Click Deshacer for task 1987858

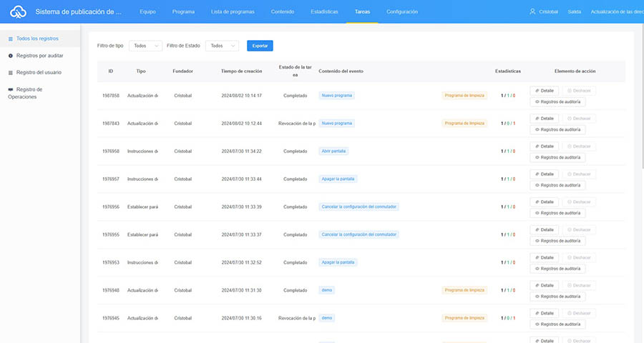click(x=579, y=91)
